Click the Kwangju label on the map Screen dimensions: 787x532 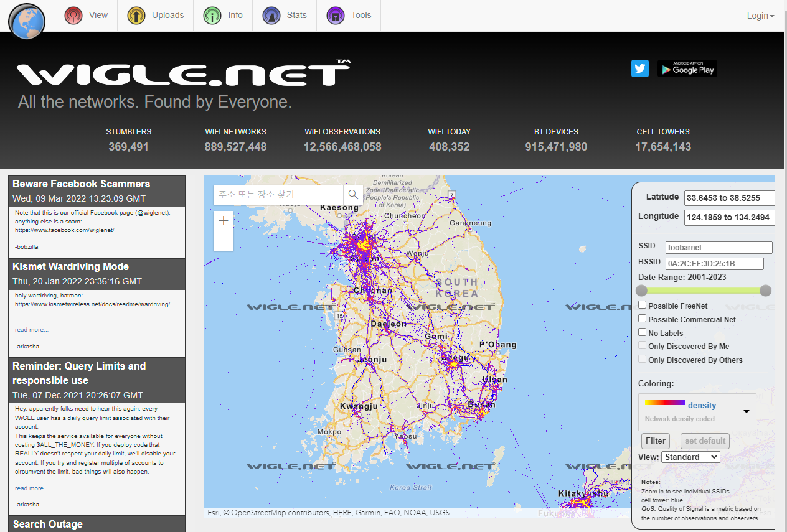(x=359, y=406)
